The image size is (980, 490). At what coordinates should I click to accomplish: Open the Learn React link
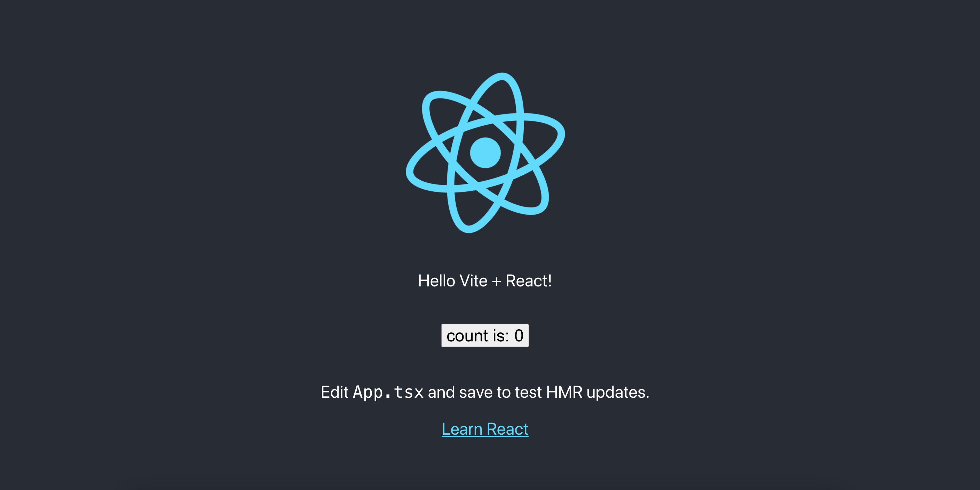[x=485, y=429]
